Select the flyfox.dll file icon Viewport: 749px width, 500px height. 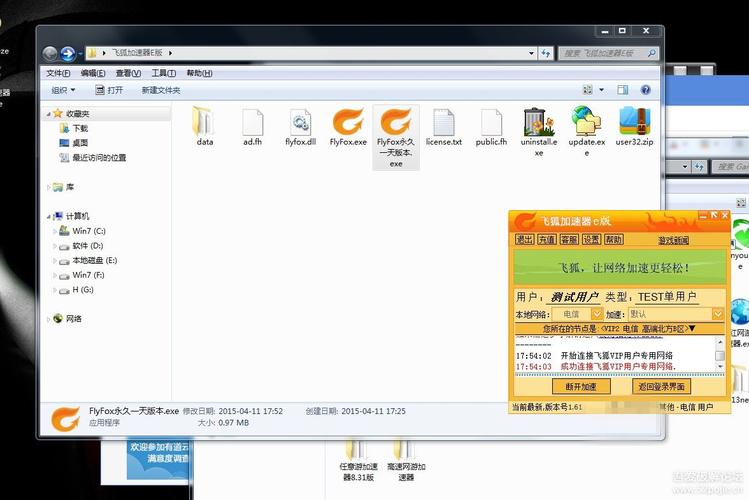click(x=300, y=123)
